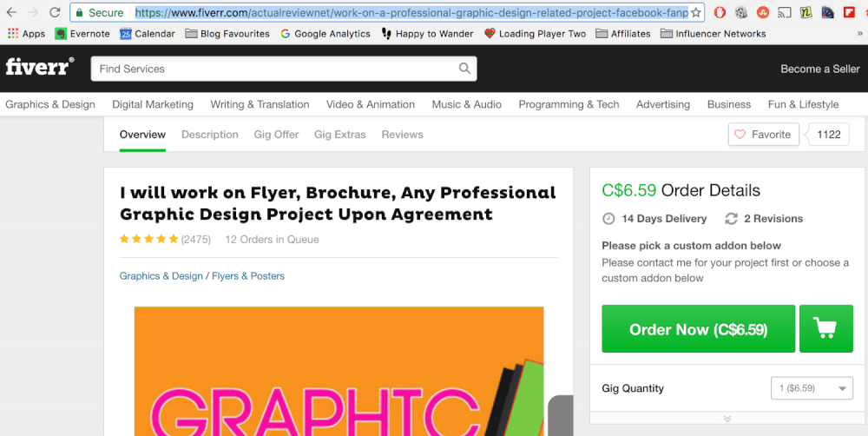868x436 pixels.
Task: Click the five-star gig rating
Action: click(x=149, y=240)
